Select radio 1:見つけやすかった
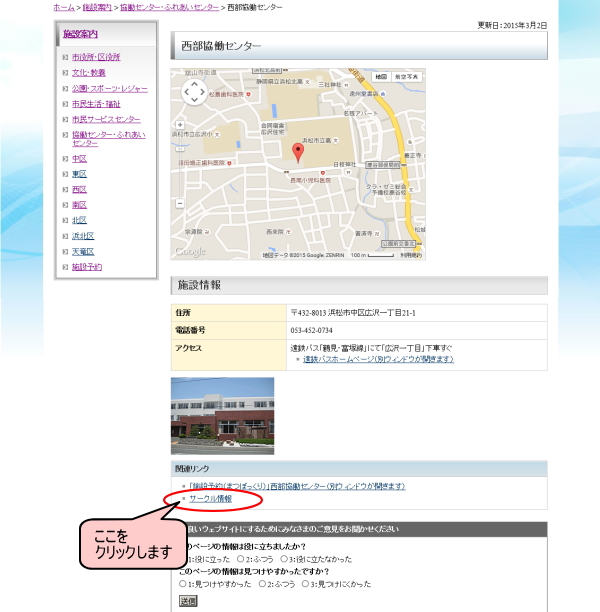Image resolution: width=600 pixels, height=612 pixels. [x=183, y=582]
